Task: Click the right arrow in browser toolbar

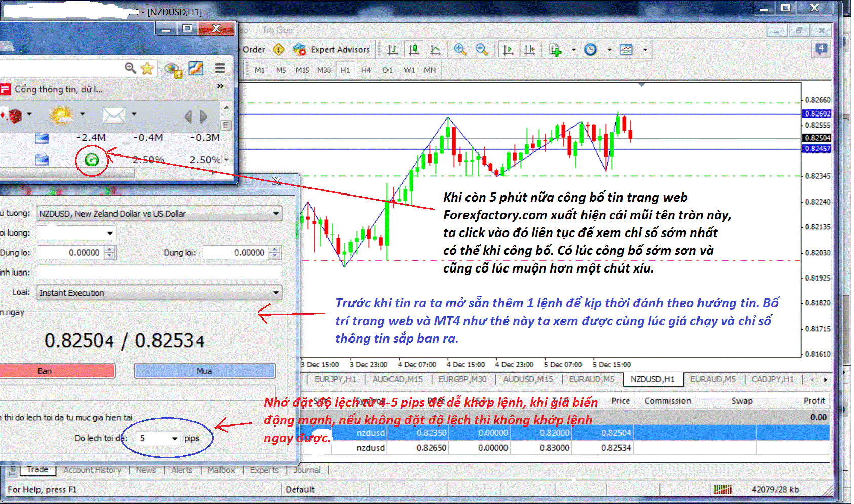Action: pyautogui.click(x=204, y=117)
